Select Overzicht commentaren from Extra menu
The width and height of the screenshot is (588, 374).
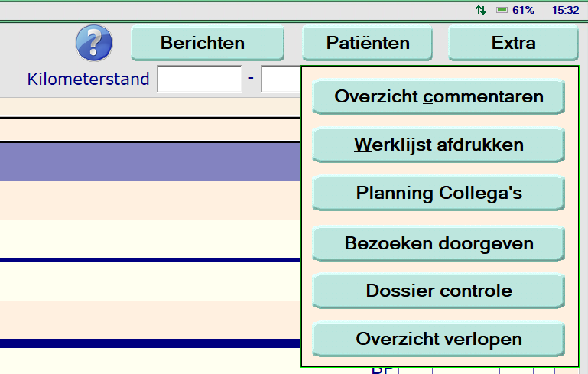click(x=439, y=97)
